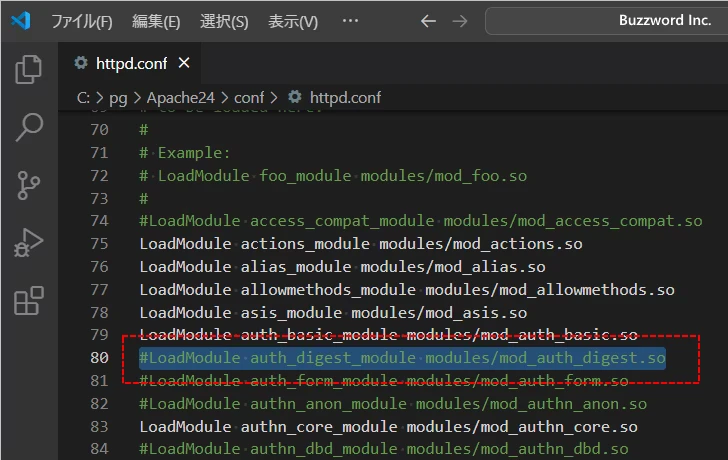This screenshot has width=728, height=460.
Task: Select the httpd.conf editor tab
Action: [131, 63]
